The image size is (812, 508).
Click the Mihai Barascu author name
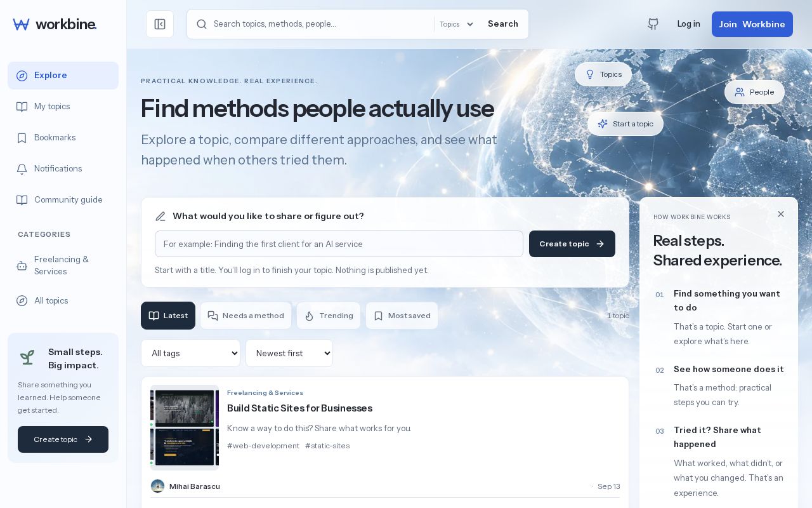(195, 486)
